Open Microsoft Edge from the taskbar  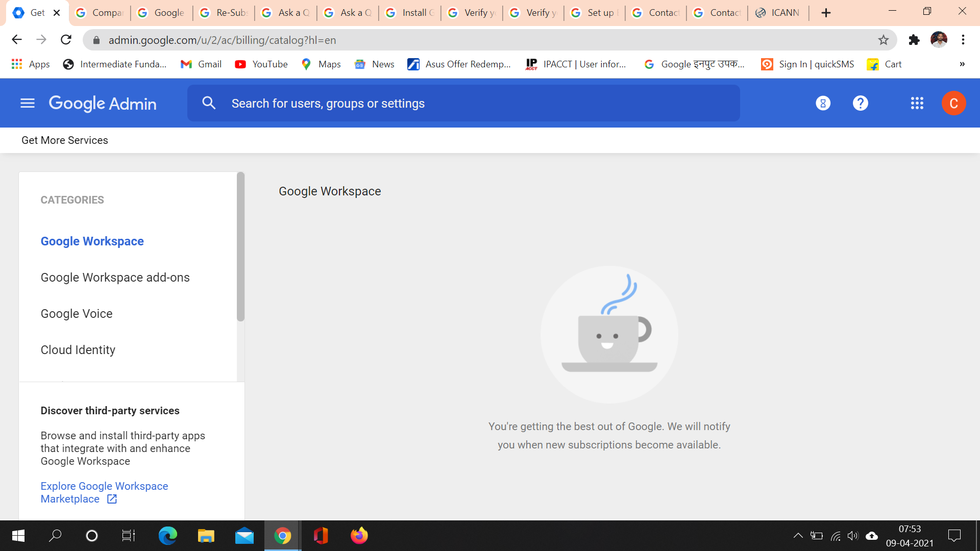pyautogui.click(x=167, y=536)
